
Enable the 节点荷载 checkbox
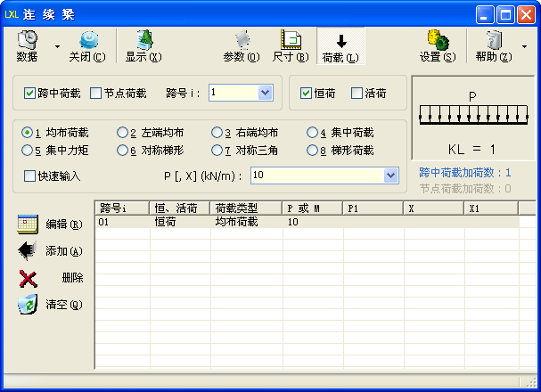pyautogui.click(x=95, y=93)
